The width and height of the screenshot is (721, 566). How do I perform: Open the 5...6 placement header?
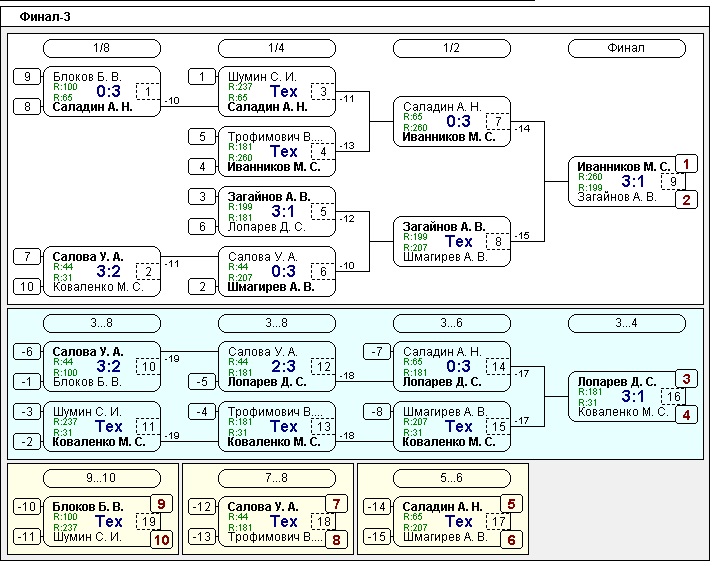tap(451, 478)
